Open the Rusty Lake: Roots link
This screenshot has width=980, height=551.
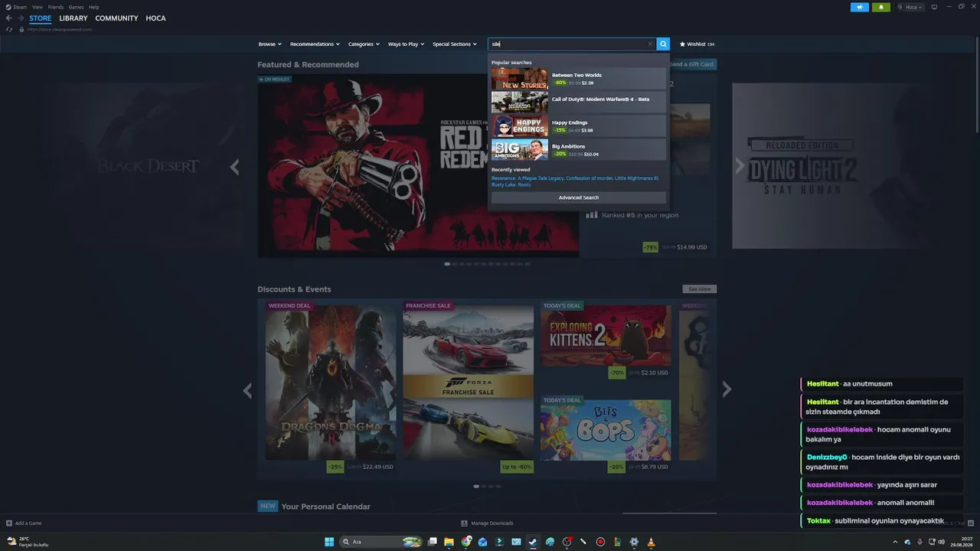(511, 184)
